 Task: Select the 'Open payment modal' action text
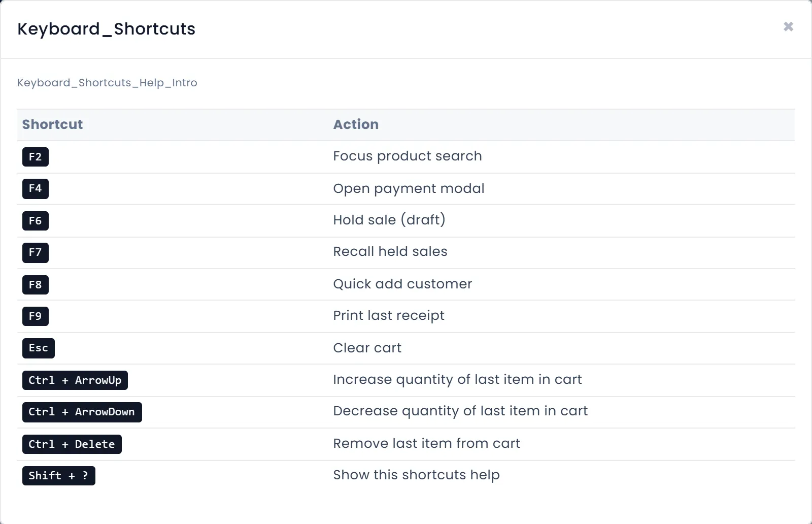click(x=409, y=188)
